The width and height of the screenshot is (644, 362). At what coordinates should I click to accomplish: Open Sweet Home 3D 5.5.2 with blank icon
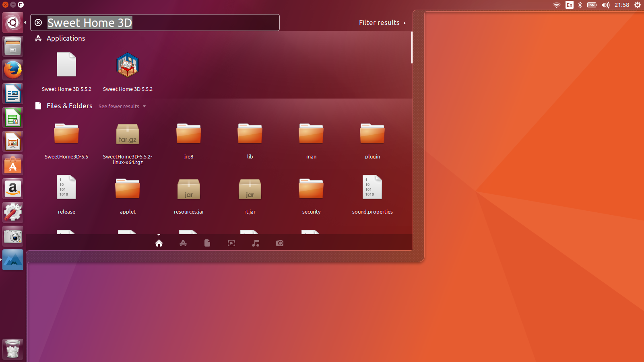pyautogui.click(x=66, y=72)
